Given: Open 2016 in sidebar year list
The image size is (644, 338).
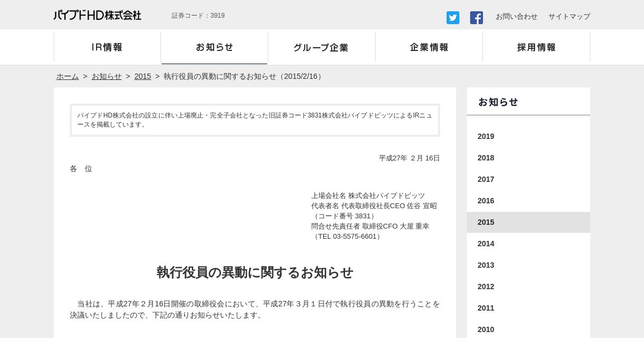Looking at the screenshot, I should click(529, 201).
